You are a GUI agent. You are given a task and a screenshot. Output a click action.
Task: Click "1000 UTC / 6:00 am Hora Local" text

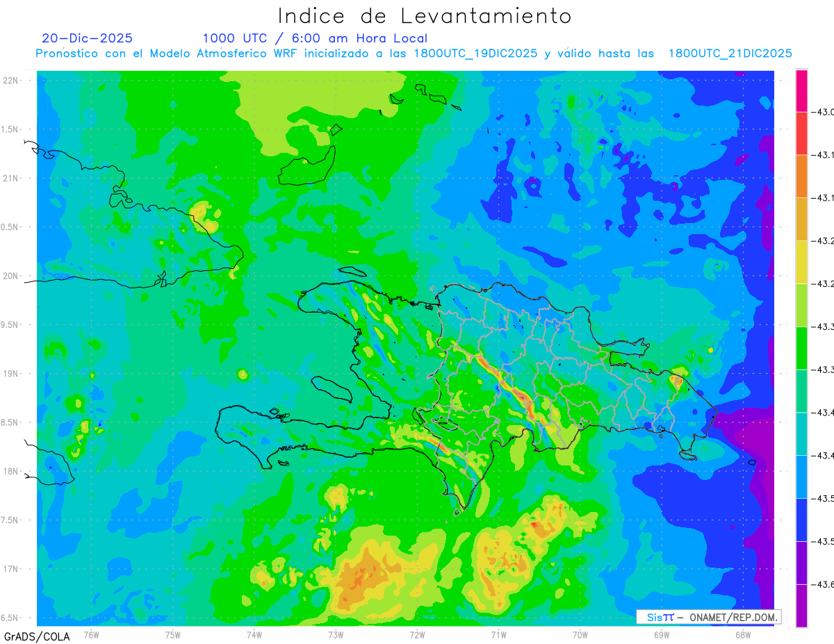pyautogui.click(x=315, y=38)
